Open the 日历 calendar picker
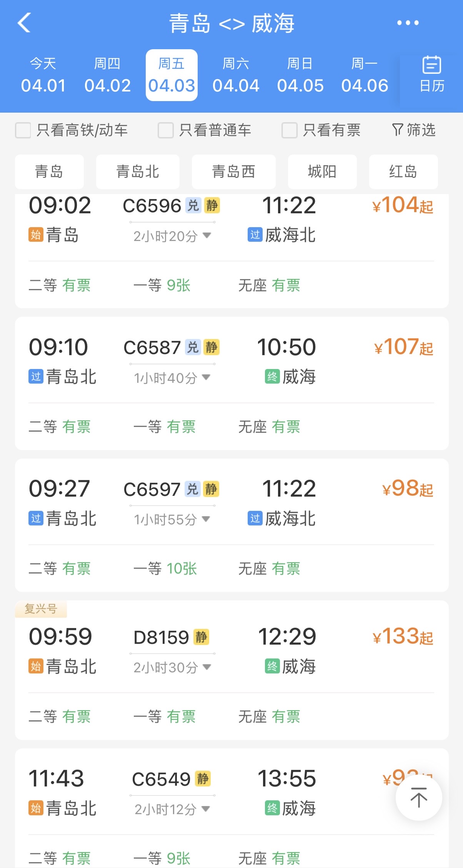 pos(431,75)
